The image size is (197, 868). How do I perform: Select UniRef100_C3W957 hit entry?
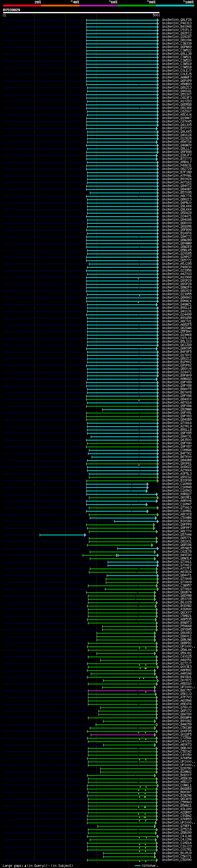click(x=176, y=586)
